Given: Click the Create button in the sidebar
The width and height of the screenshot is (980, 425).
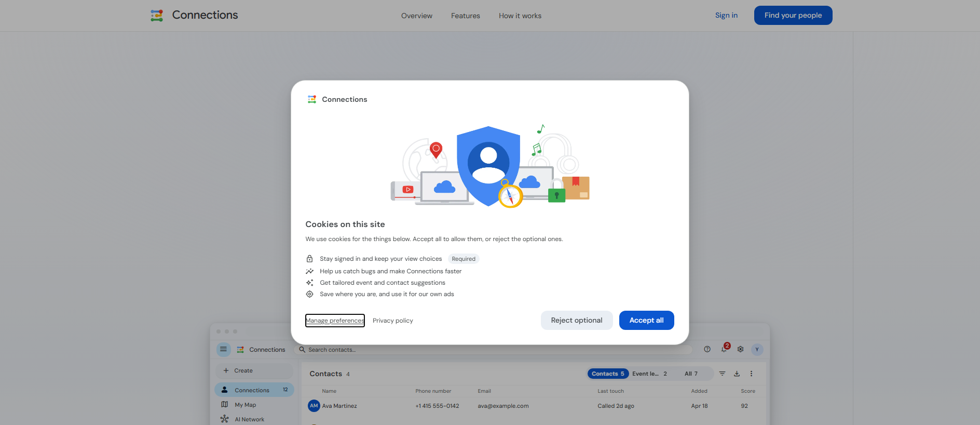Looking at the screenshot, I should pyautogui.click(x=254, y=370).
